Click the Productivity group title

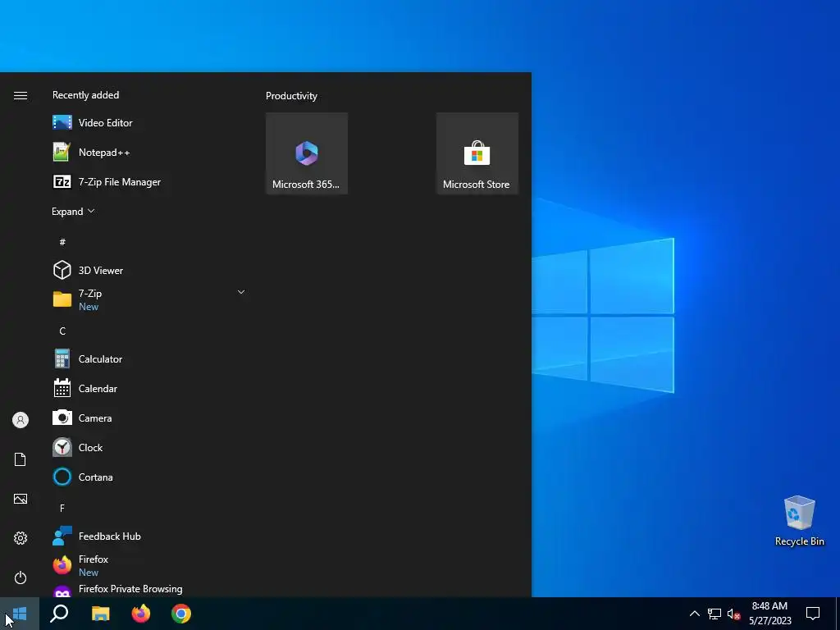[291, 96]
